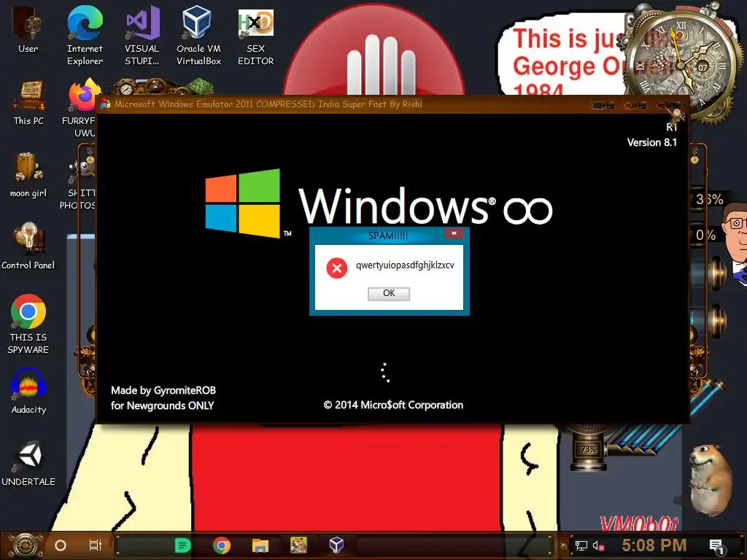Open the SEX EDITOR HxD icon
Viewport: 747px width, 560px height.
[256, 36]
